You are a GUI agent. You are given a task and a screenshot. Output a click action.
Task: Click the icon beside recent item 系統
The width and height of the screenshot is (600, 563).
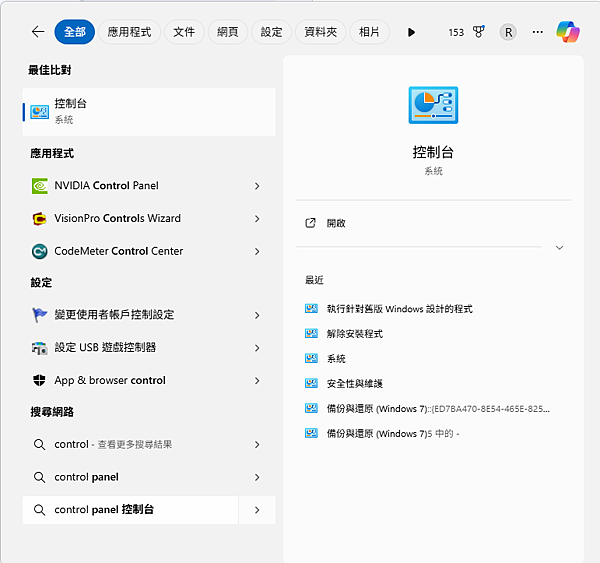(x=311, y=358)
